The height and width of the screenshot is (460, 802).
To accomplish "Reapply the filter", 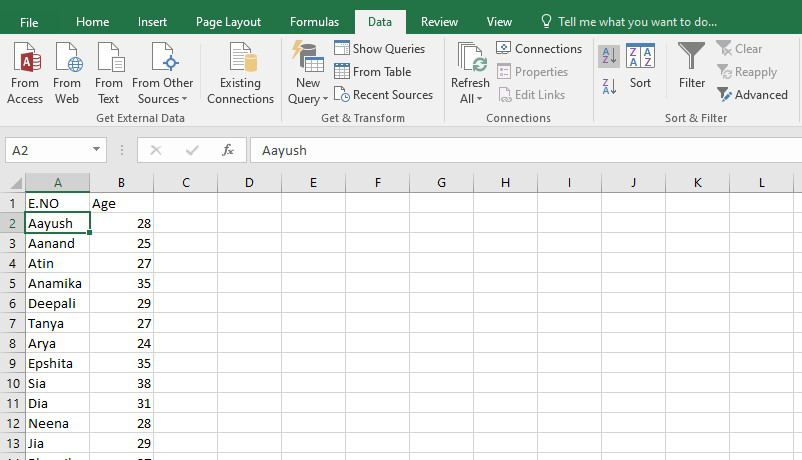I will point(747,72).
